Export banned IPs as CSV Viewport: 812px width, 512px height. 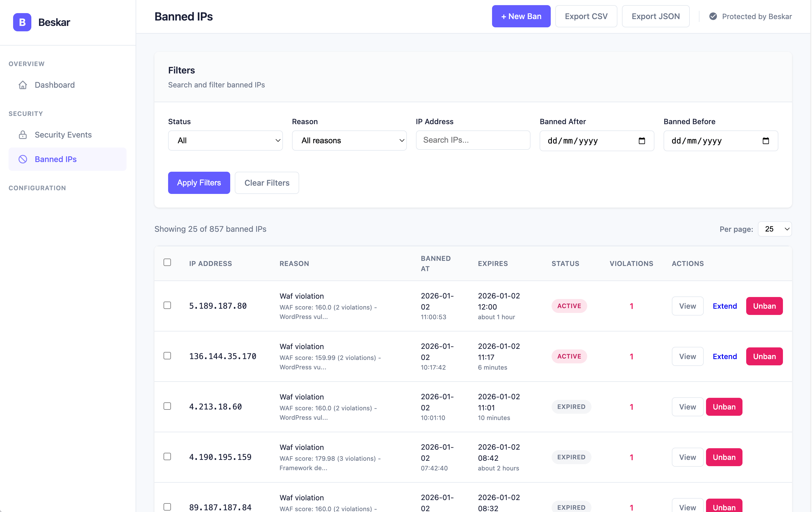586,16
